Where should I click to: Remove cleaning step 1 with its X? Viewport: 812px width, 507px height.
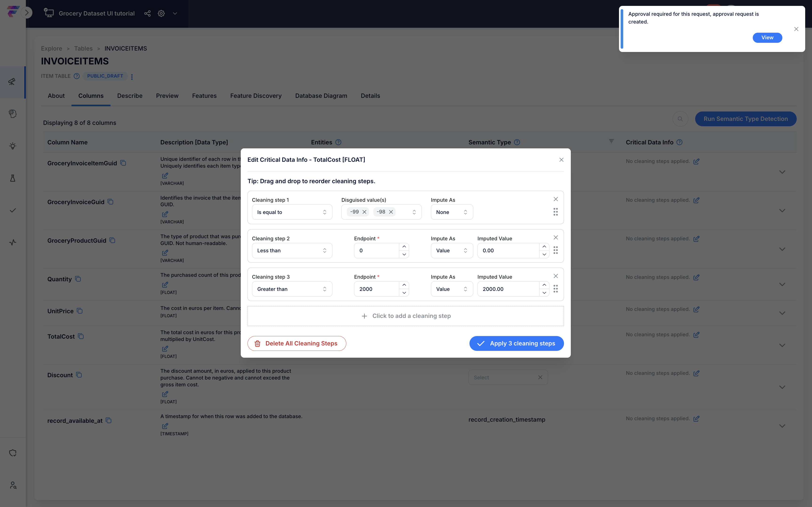pyautogui.click(x=556, y=199)
